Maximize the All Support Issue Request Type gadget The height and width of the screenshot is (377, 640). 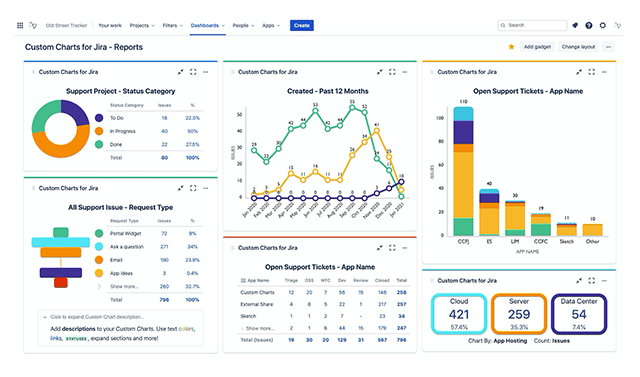193,188
